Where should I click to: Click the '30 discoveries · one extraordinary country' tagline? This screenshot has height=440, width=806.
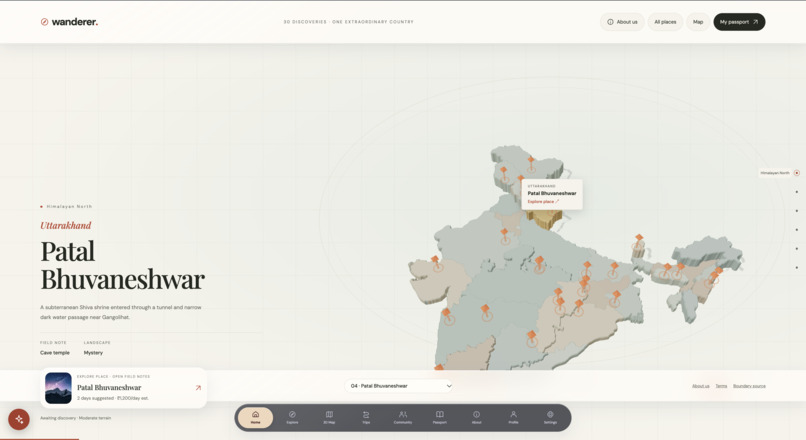349,22
